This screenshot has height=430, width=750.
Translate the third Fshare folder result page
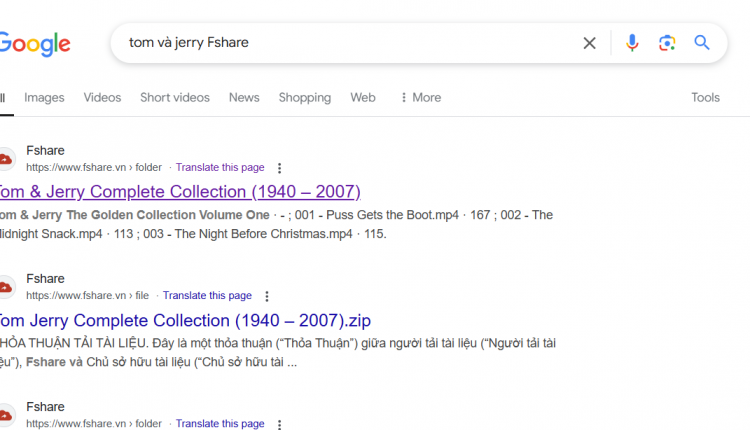[x=220, y=424]
